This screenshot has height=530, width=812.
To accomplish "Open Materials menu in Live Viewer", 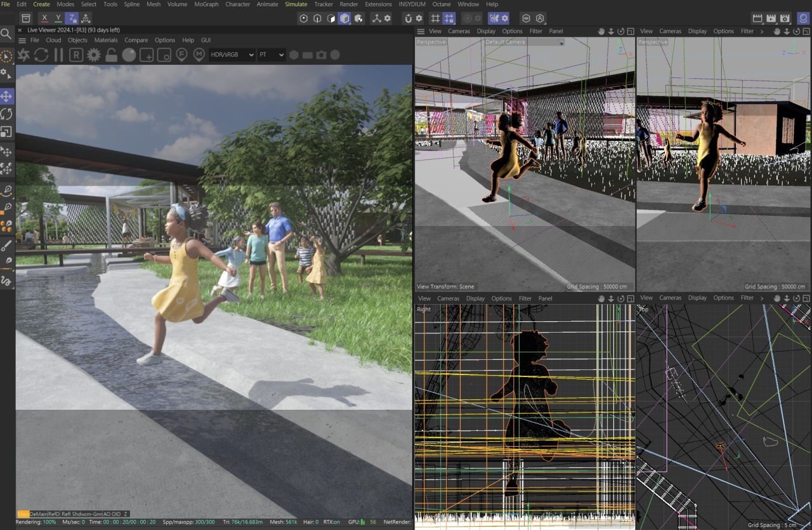I will (x=106, y=41).
